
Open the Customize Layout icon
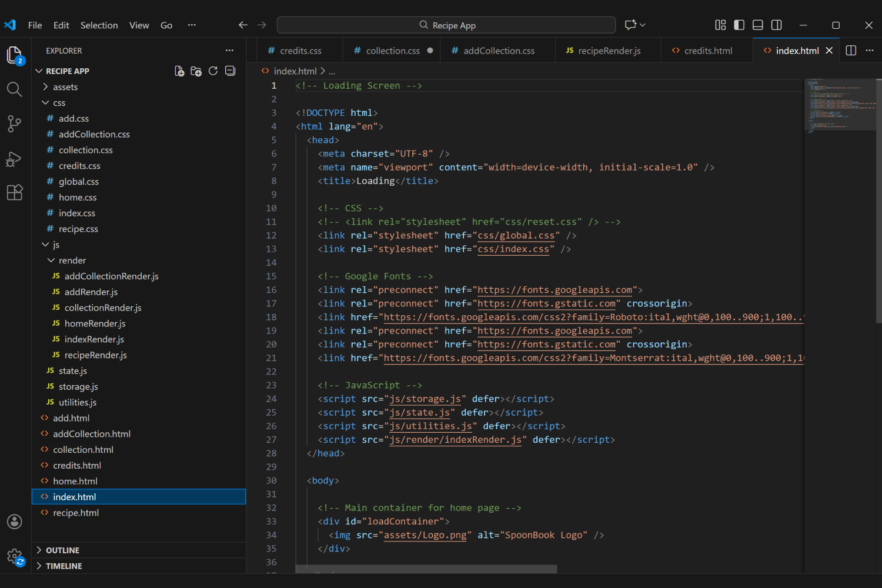720,25
